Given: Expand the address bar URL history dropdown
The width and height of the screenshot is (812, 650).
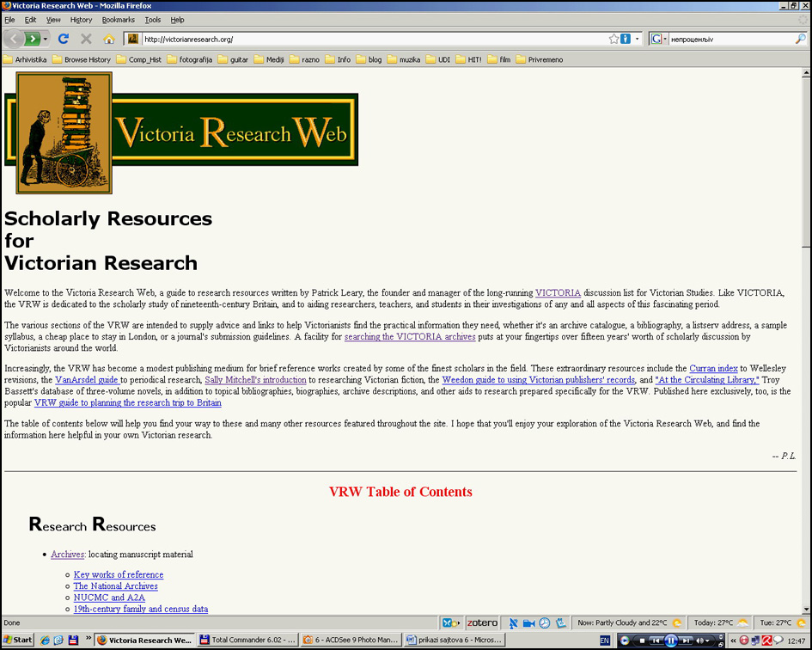Looking at the screenshot, I should click(x=637, y=39).
